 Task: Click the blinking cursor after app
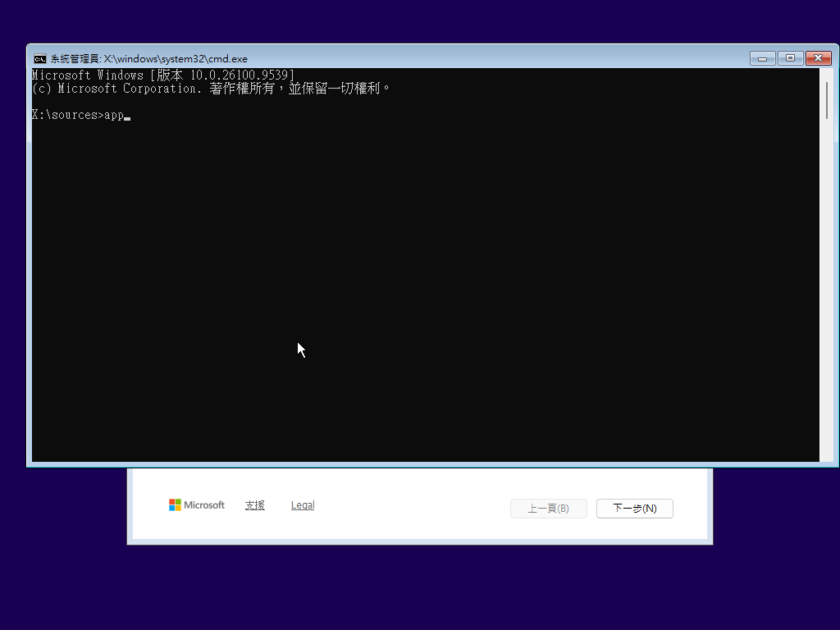[127, 118]
